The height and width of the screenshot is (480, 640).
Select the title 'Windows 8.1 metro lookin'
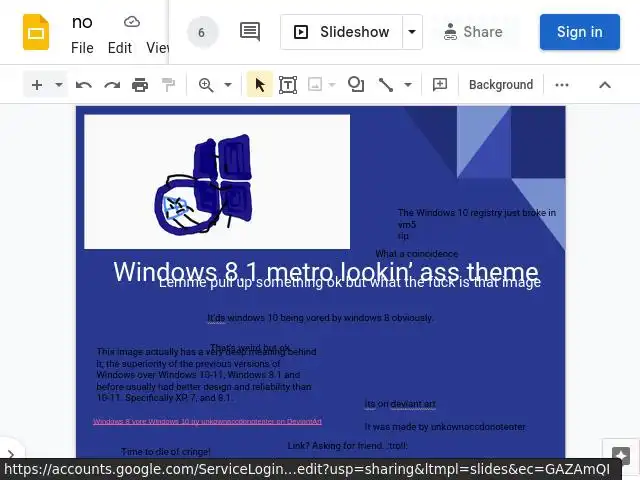coord(326,271)
